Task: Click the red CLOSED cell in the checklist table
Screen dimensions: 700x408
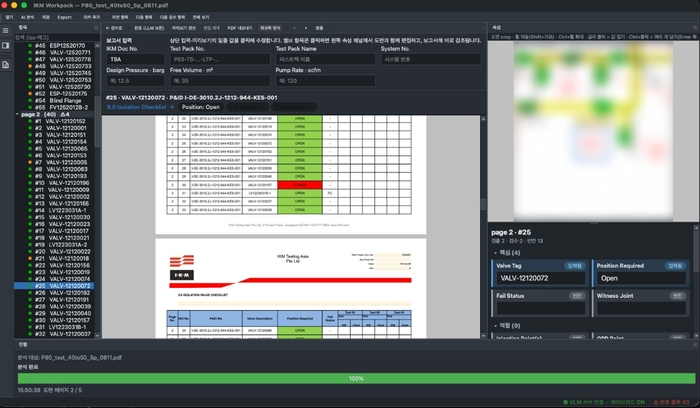Action: point(300,185)
